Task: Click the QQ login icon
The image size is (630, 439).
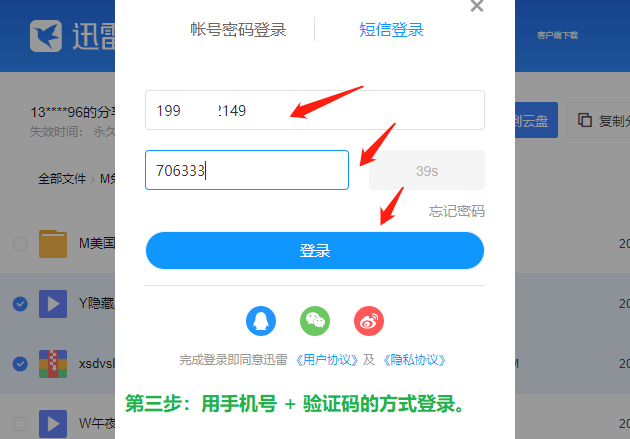Action: (x=261, y=321)
